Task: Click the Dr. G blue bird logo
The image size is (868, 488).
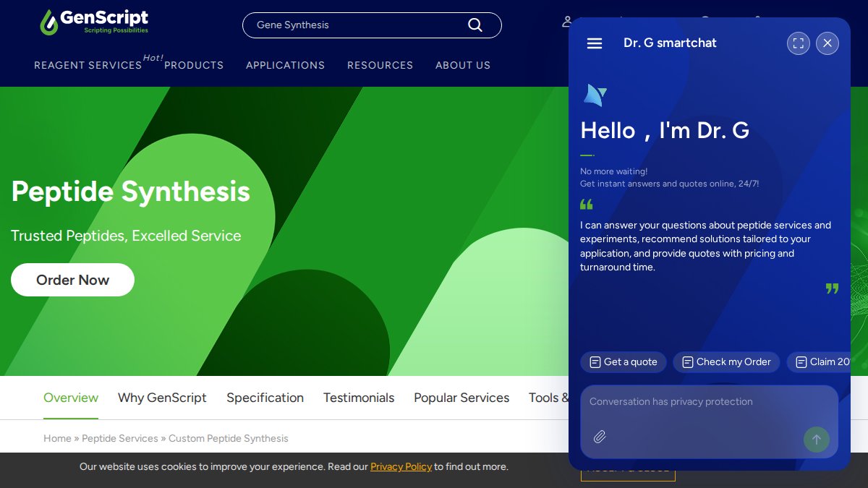Action: coord(595,95)
